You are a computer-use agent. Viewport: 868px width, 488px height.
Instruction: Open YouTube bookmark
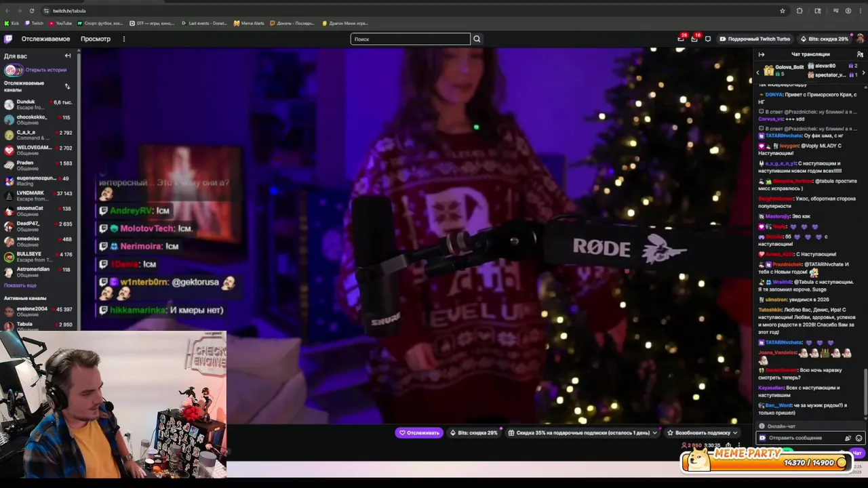[x=60, y=23]
